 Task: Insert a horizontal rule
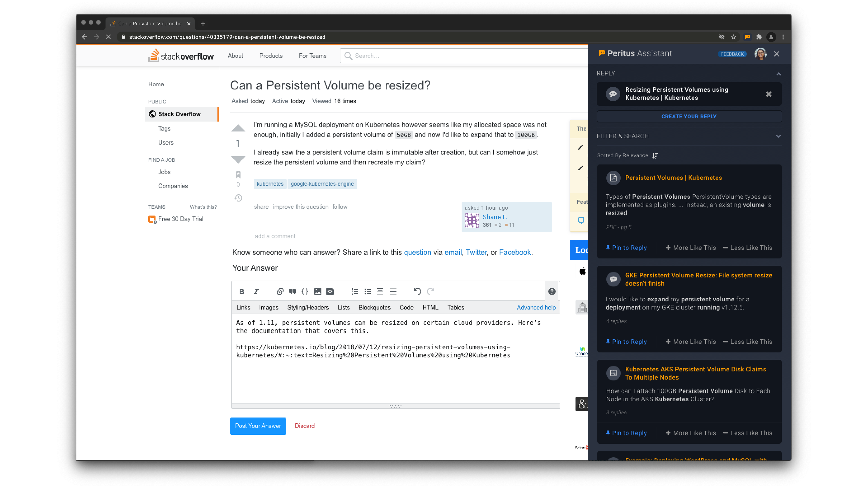click(x=393, y=291)
